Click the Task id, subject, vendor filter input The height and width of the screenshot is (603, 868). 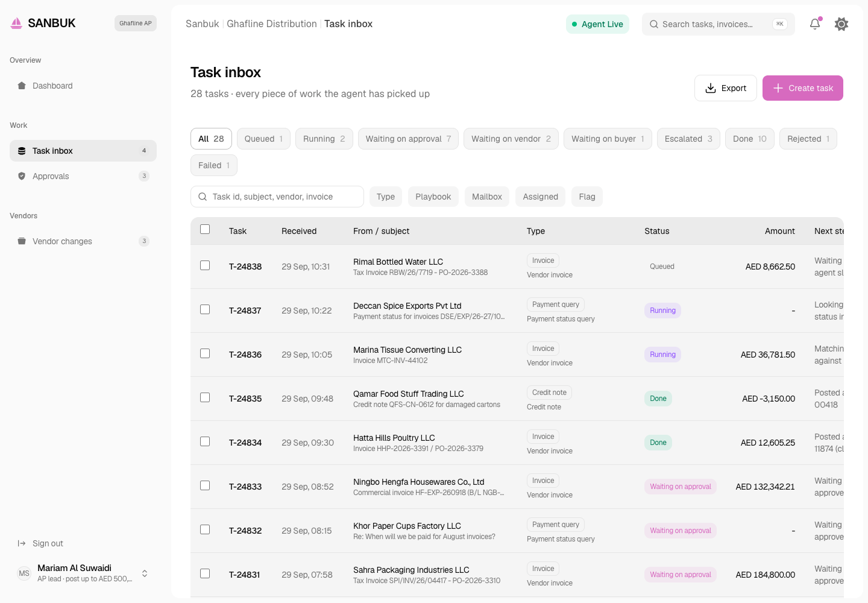(277, 197)
